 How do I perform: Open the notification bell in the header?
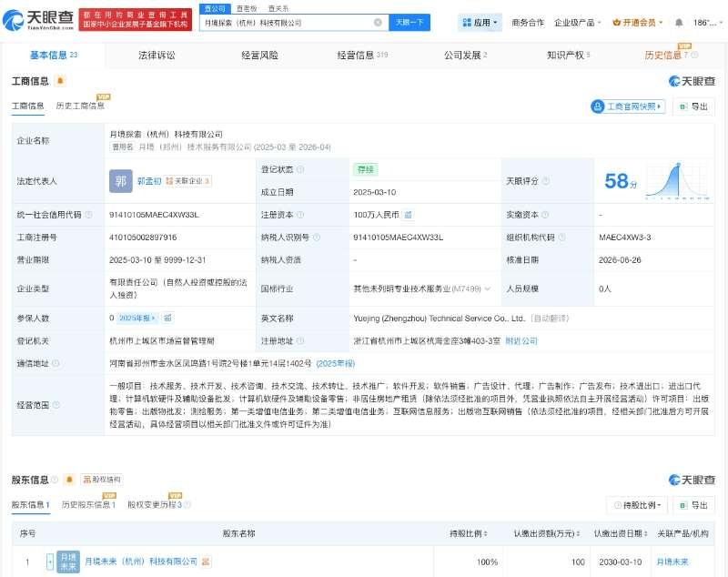pyautogui.click(x=679, y=22)
